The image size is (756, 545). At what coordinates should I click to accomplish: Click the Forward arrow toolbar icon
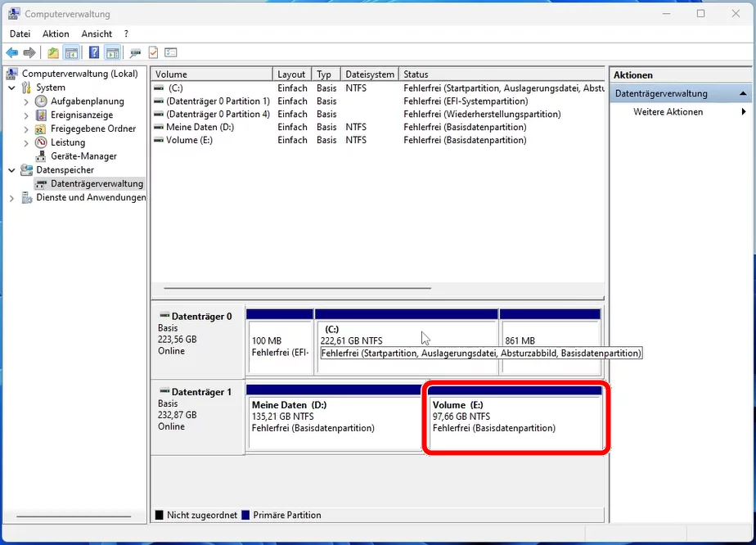coord(29,52)
